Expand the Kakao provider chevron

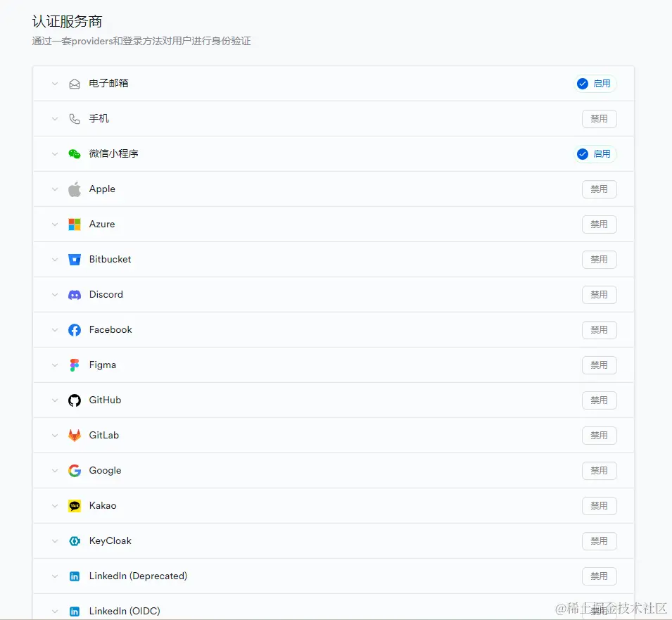55,505
